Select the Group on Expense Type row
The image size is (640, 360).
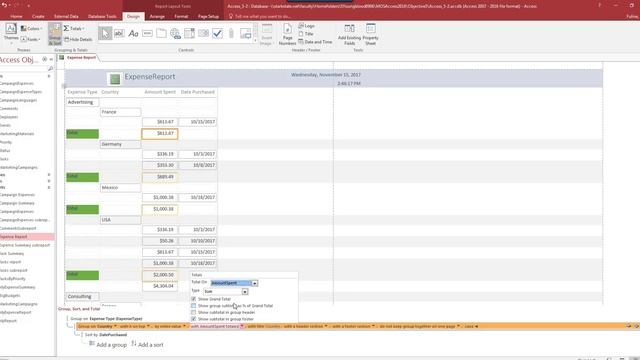pyautogui.click(x=106, y=318)
